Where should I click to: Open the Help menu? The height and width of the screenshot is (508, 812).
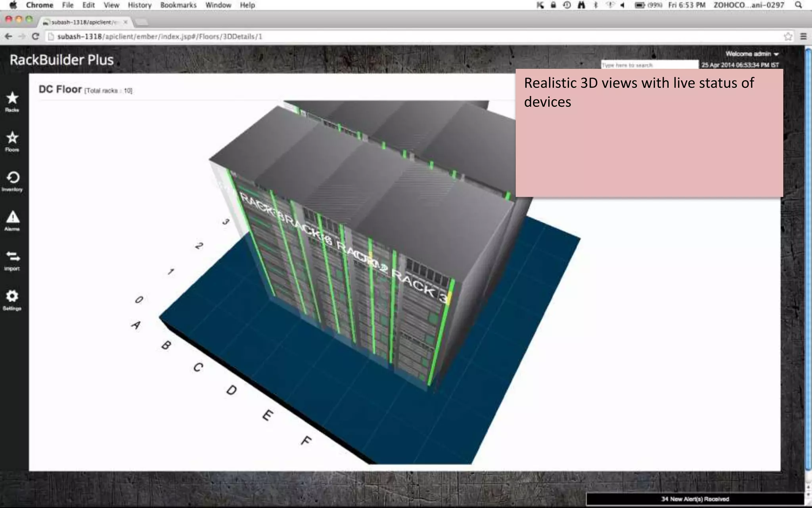(x=247, y=5)
